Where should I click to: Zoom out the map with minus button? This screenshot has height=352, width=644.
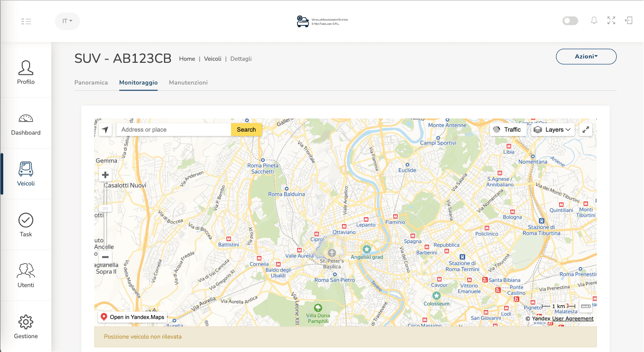105,257
